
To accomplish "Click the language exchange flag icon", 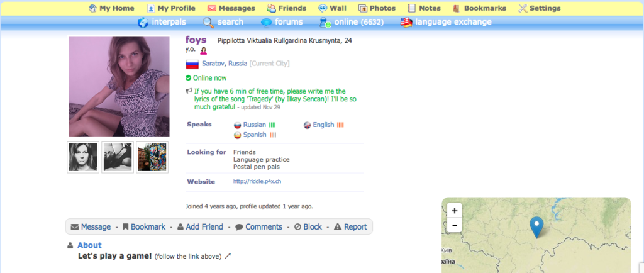I will pyautogui.click(x=406, y=23).
